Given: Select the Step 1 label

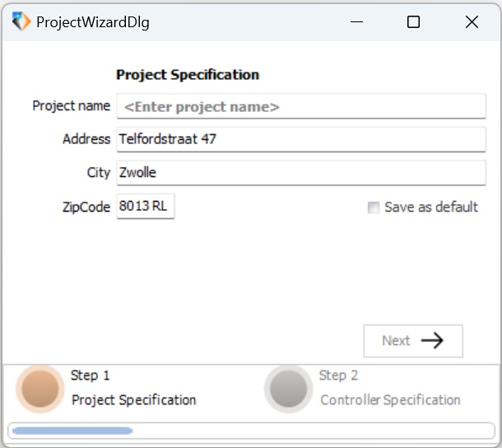Looking at the screenshot, I should pos(91,376).
